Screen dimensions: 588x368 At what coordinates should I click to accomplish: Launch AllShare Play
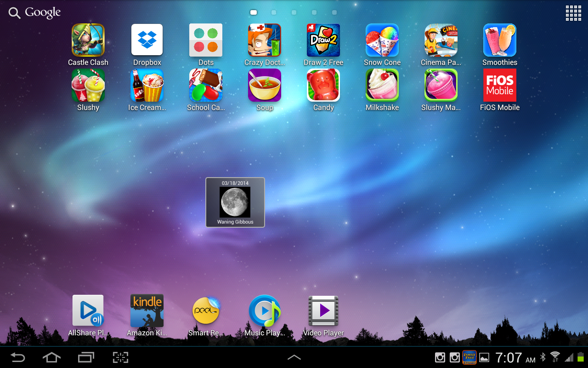point(88,310)
